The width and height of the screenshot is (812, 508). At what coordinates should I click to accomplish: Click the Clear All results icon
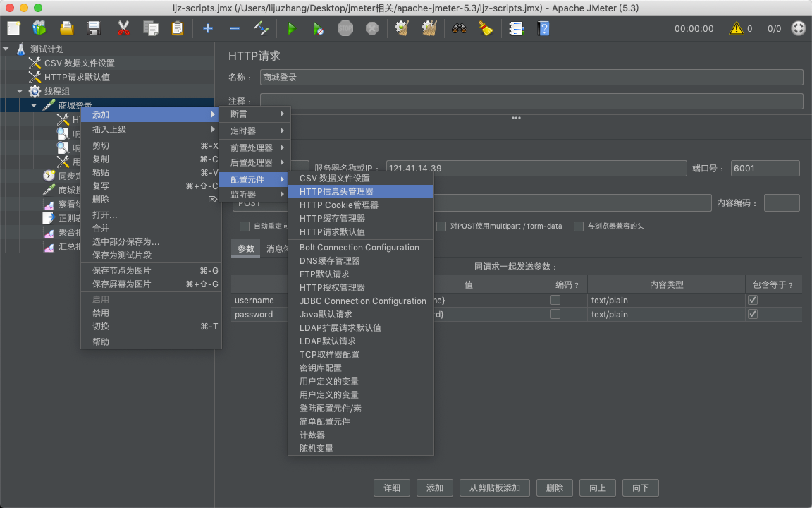click(x=429, y=28)
